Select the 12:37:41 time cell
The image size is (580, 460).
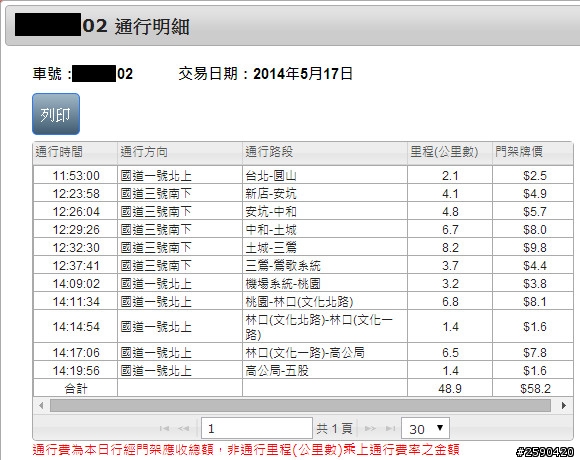[x=75, y=265]
